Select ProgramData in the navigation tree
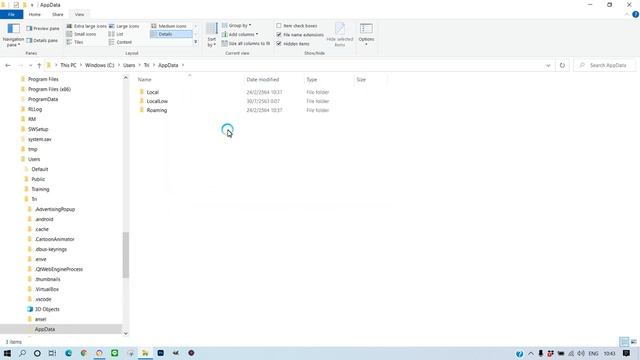The height and width of the screenshot is (360, 640). pyautogui.click(x=43, y=99)
